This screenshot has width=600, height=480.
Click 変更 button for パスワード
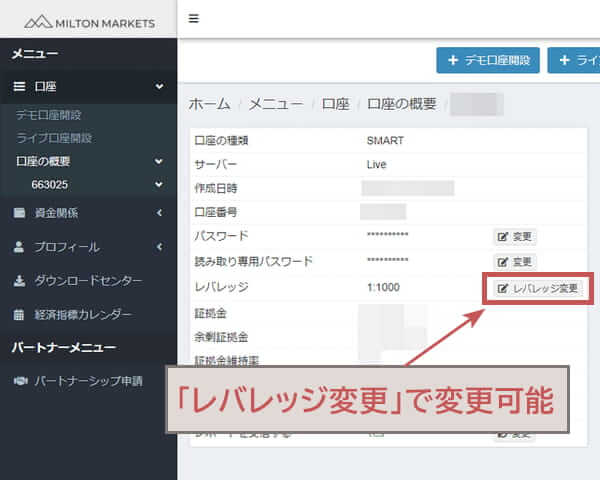click(x=514, y=237)
